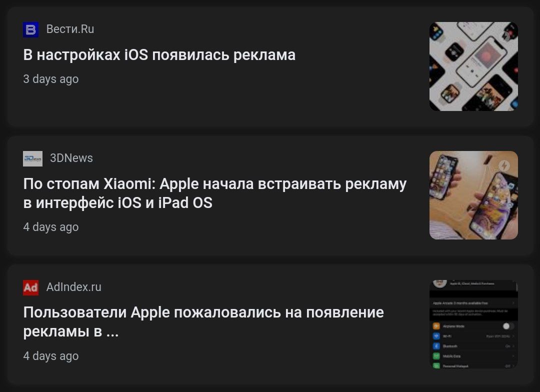
Task: Click '3 days ago' timestamp under Вести.Ru
Action: (x=51, y=79)
